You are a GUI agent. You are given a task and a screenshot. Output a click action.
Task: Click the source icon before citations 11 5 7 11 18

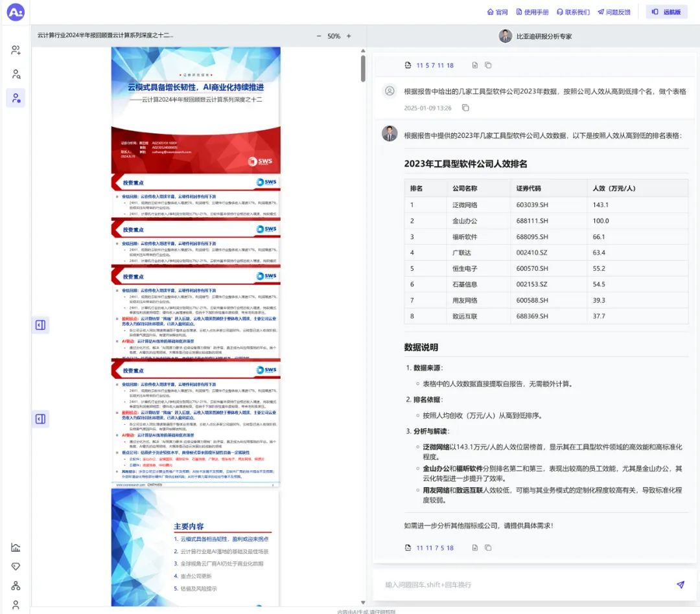pos(408,65)
